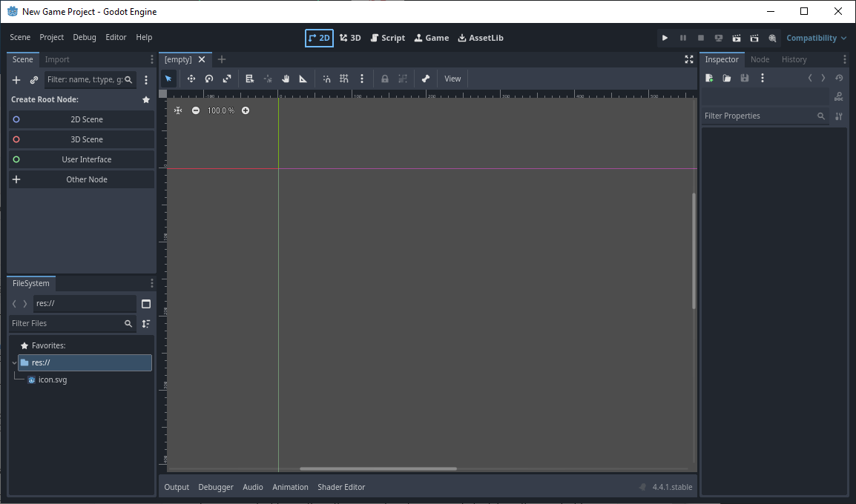Run the project with play button

pos(665,38)
